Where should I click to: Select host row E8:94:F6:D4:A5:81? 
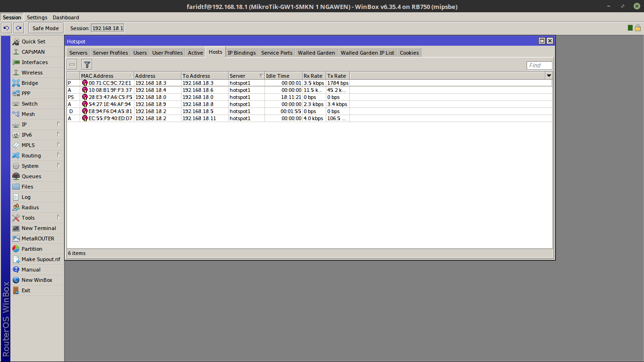309,111
